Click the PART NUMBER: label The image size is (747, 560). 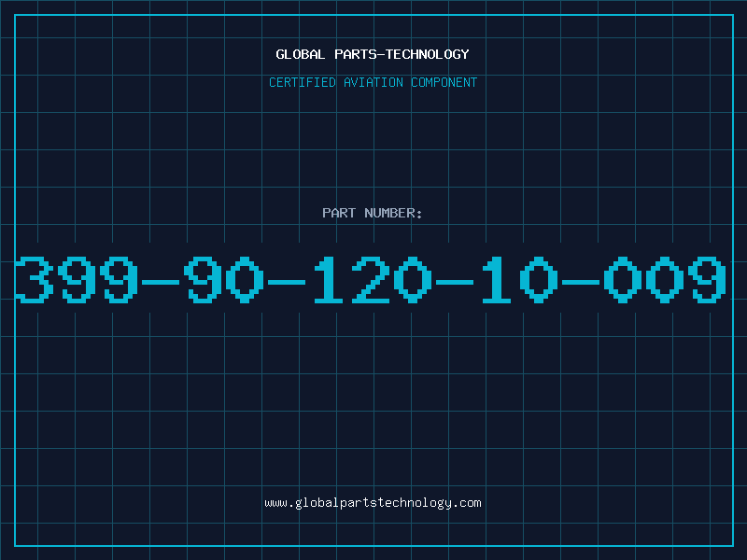372,213
